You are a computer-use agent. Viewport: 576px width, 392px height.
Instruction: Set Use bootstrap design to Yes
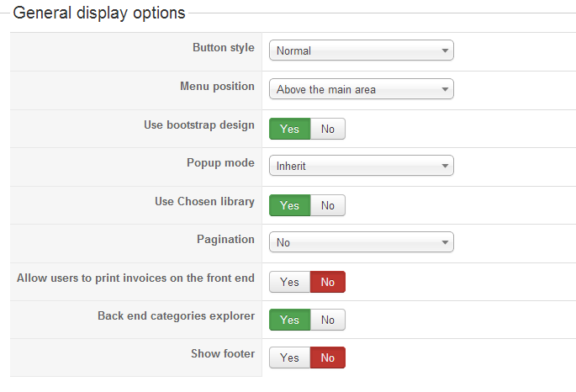(289, 129)
